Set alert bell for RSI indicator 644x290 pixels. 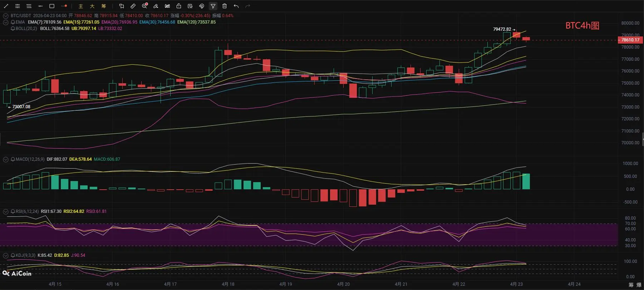point(13,211)
